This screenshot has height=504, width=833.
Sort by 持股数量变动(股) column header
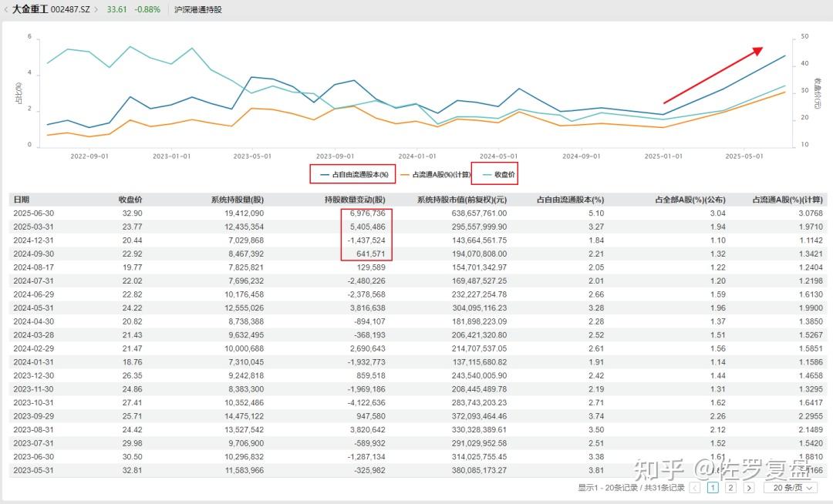(x=354, y=199)
